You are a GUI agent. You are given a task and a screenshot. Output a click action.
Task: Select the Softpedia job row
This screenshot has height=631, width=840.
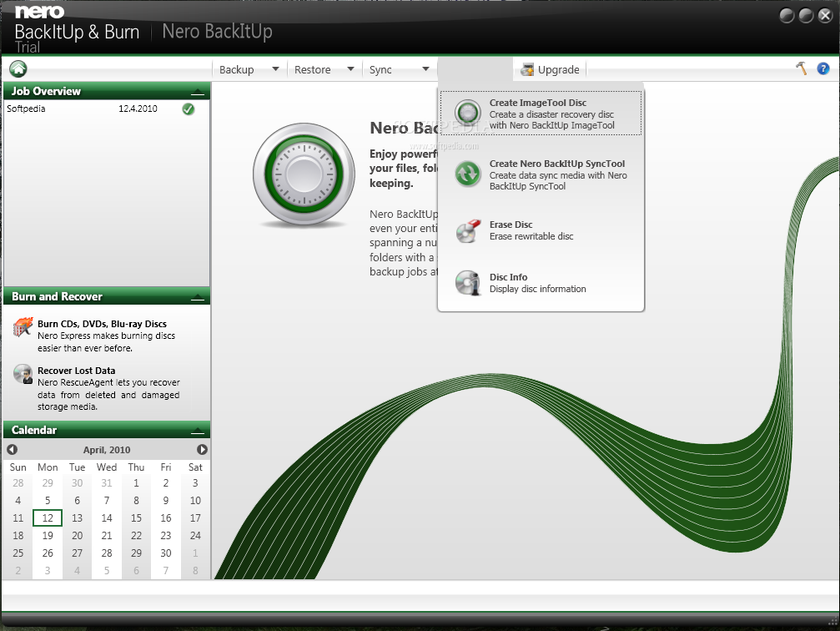107,109
